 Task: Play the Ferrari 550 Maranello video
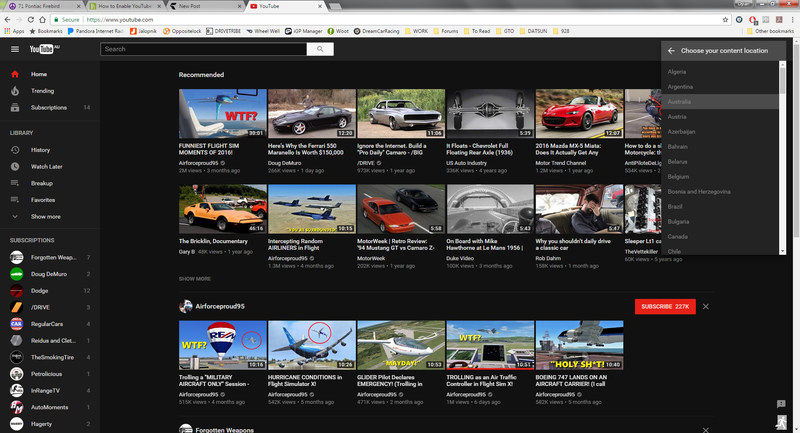[x=312, y=114]
